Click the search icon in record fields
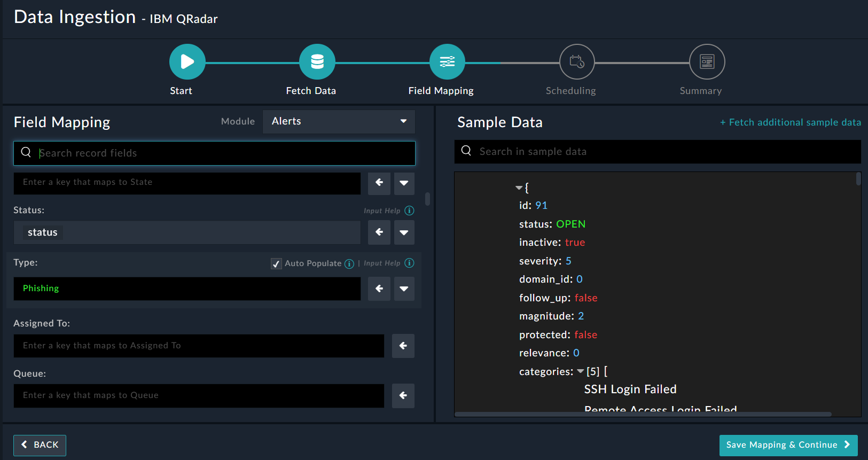 26,152
